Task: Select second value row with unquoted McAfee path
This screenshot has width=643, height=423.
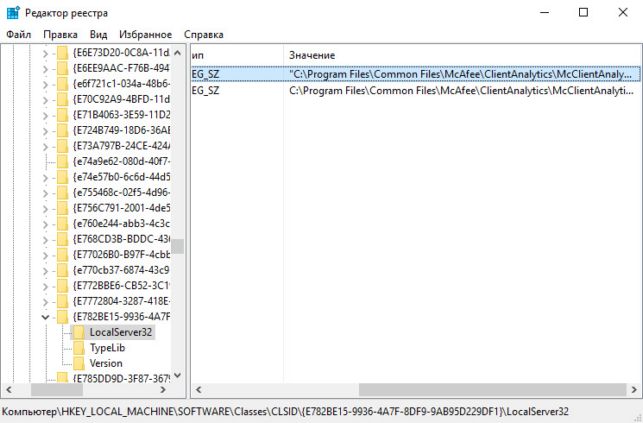Action: (x=416, y=91)
